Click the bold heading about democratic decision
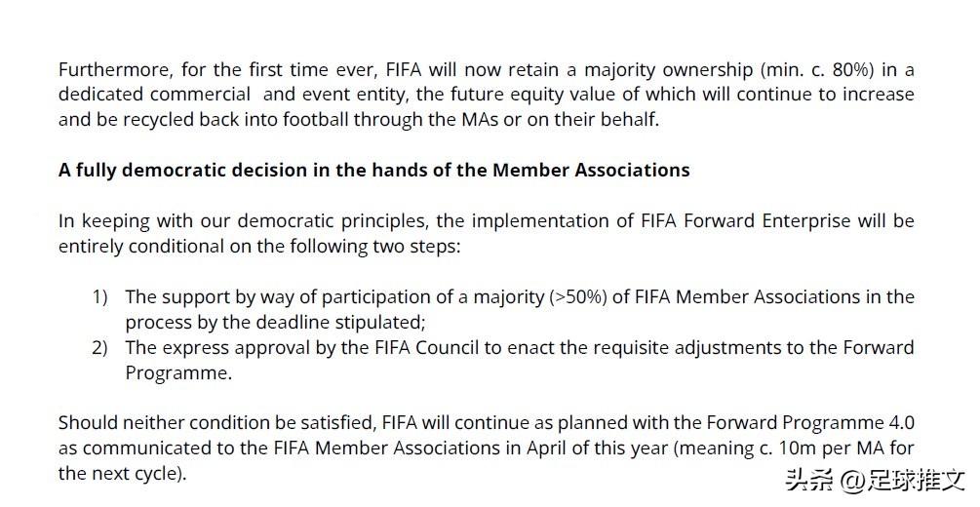Image resolution: width=980 pixels, height=507 pixels. (x=373, y=171)
